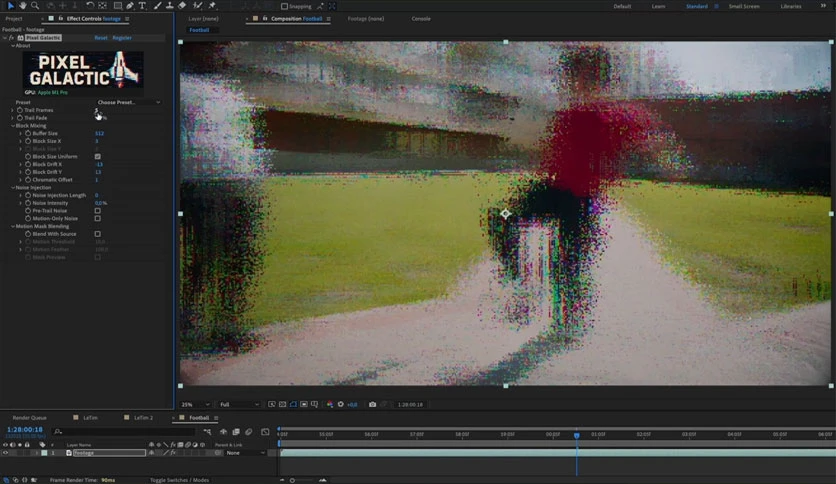This screenshot has height=484, width=836.
Task: Click the Reset link for Pixel Galactic
Action: click(x=101, y=38)
